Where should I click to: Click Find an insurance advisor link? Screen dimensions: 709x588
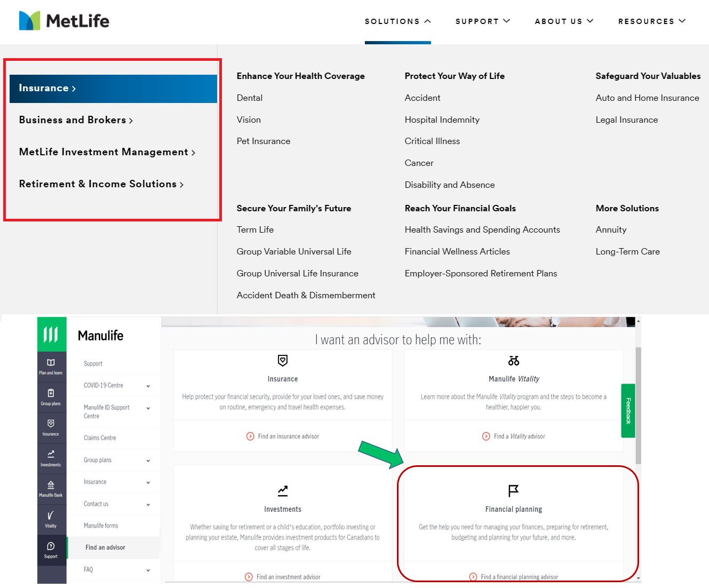(288, 436)
